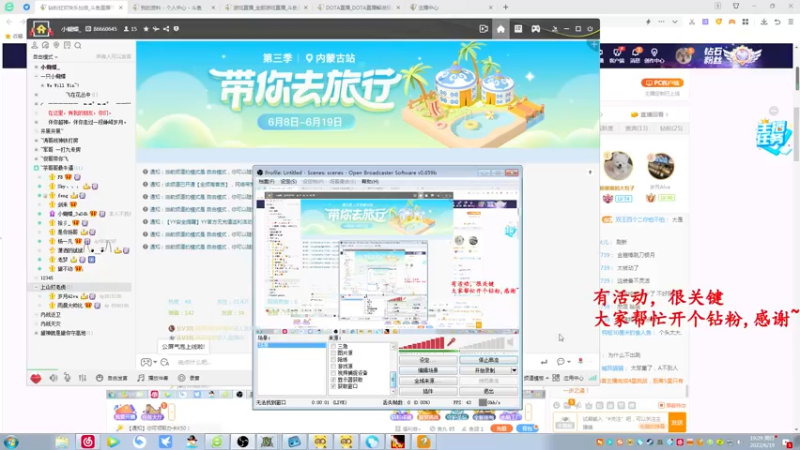Click the sources list scroll-up arrow
The width and height of the screenshot is (800, 450).
pyautogui.click(x=393, y=346)
